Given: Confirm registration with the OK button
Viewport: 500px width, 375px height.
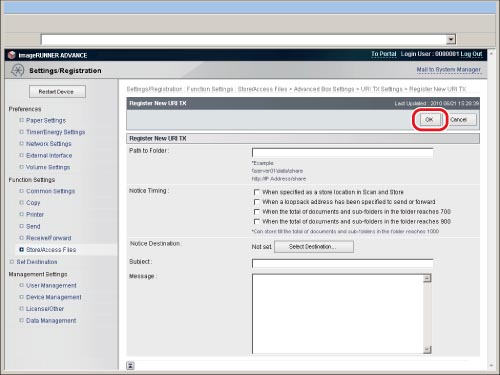Looking at the screenshot, I should pyautogui.click(x=429, y=119).
